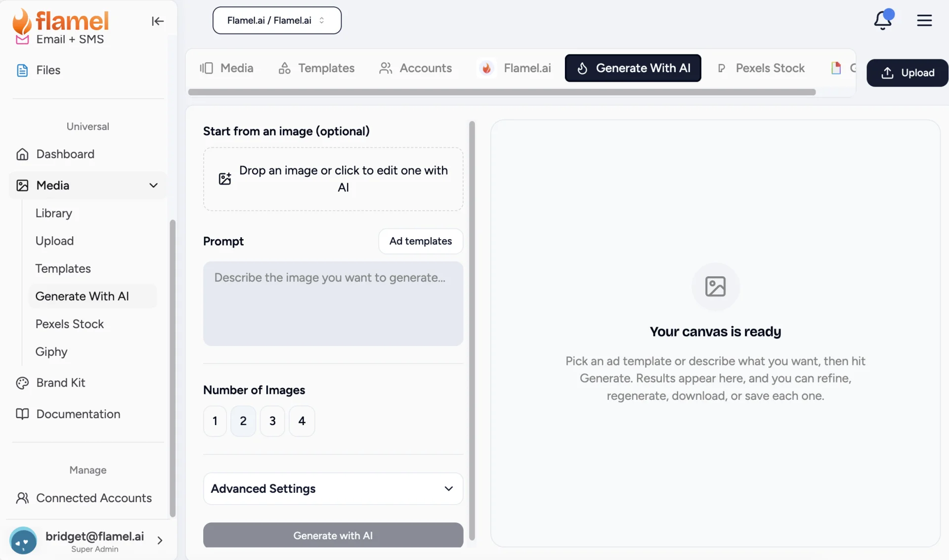The image size is (949, 560).
Task: Open Ad templates
Action: click(421, 241)
